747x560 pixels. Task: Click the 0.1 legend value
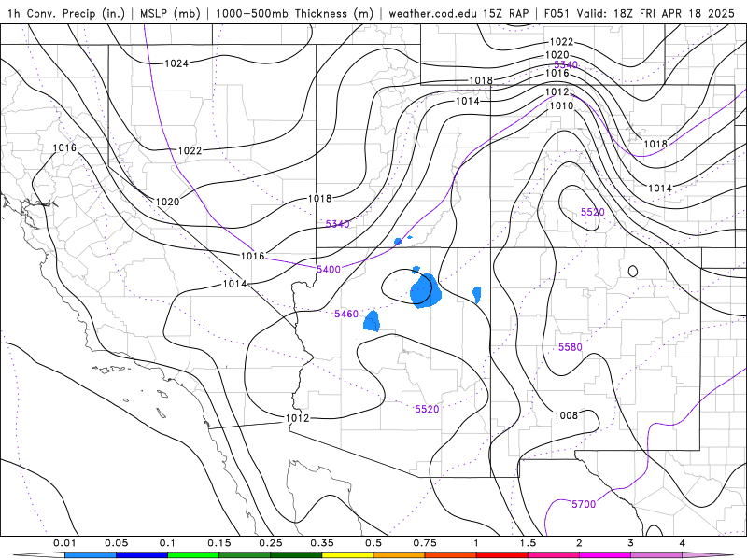pyautogui.click(x=167, y=543)
